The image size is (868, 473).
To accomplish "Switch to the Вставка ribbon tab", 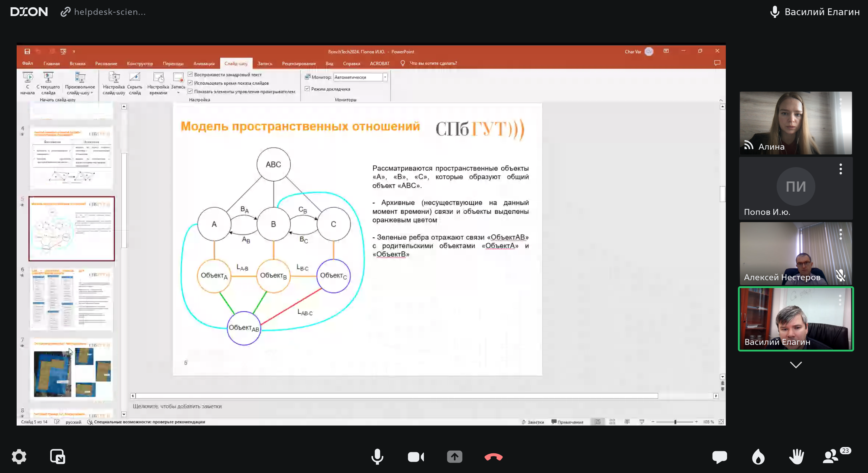I will [x=77, y=63].
